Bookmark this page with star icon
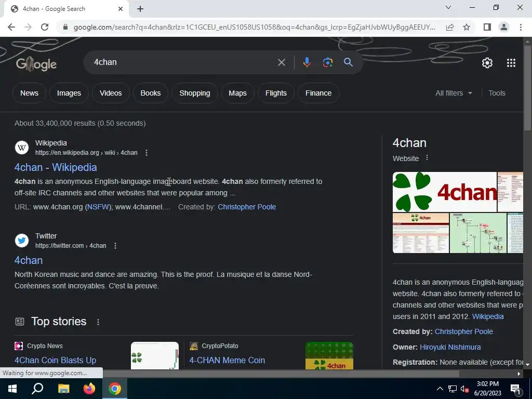532x399 pixels. click(x=467, y=27)
